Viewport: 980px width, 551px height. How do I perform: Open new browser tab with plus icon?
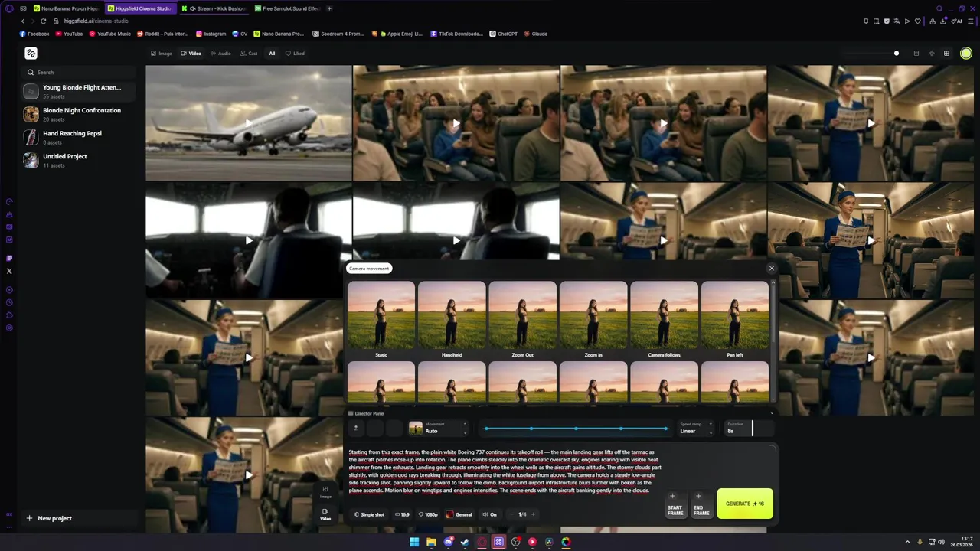point(329,8)
